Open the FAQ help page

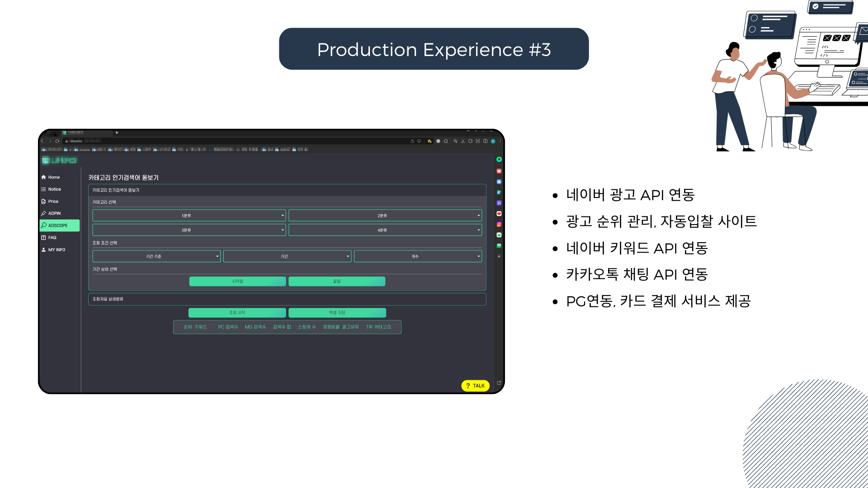pyautogui.click(x=52, y=238)
